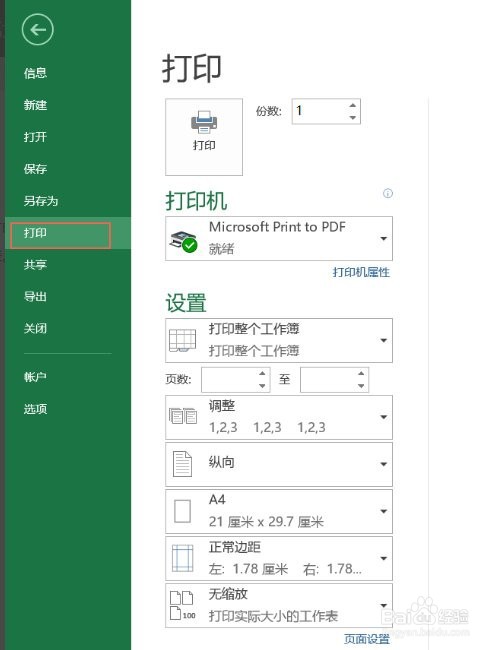Increase the 页数 start page value
This screenshot has width=498, height=650.
point(262,374)
